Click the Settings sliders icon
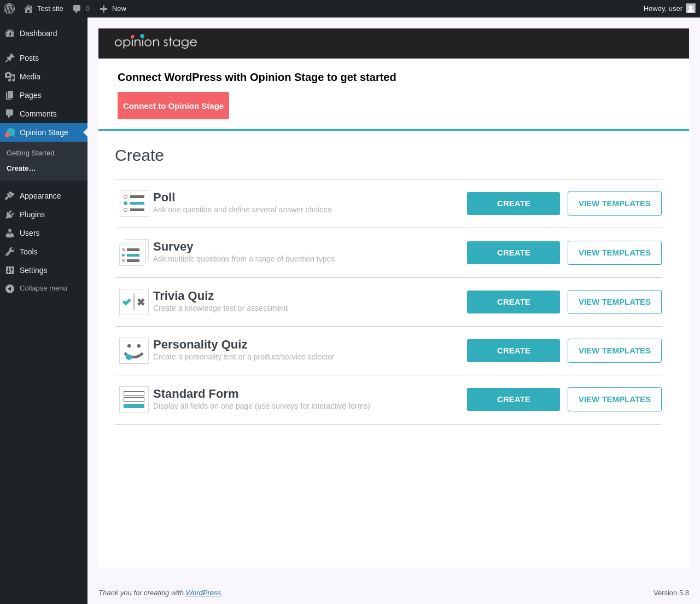This screenshot has width=700, height=604. click(10, 270)
